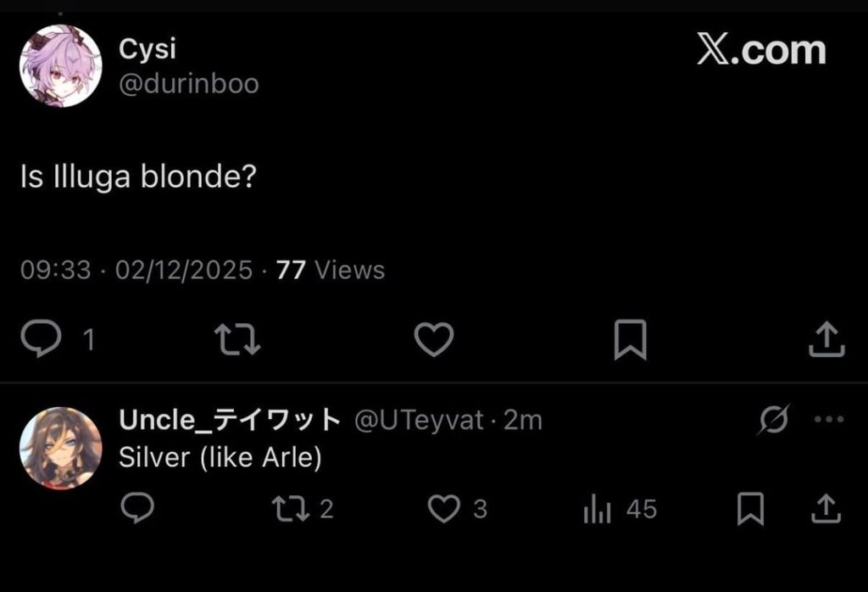This screenshot has width=868, height=592.
Task: Share the main post using upload icon
Action: 826,339
